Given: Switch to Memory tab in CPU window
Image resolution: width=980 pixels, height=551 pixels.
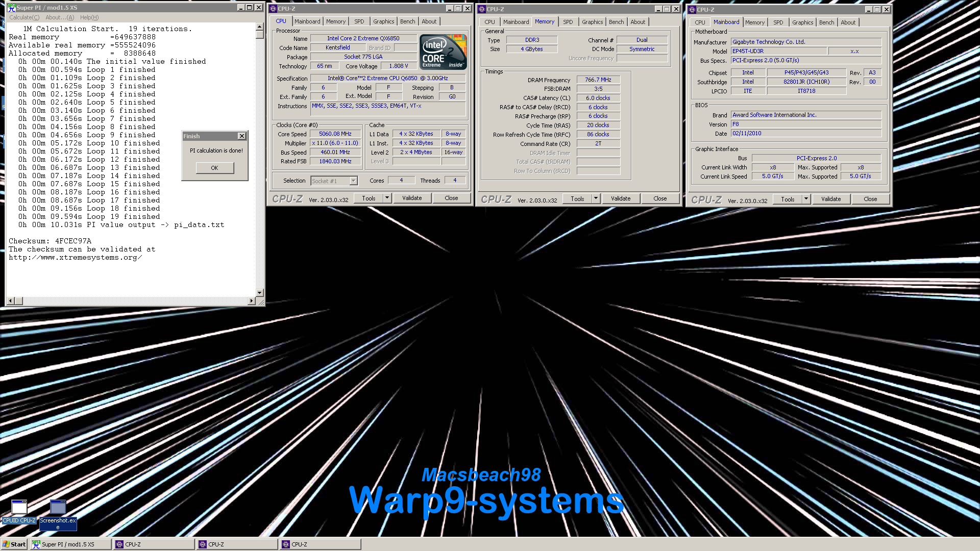Looking at the screenshot, I should tap(336, 21).
